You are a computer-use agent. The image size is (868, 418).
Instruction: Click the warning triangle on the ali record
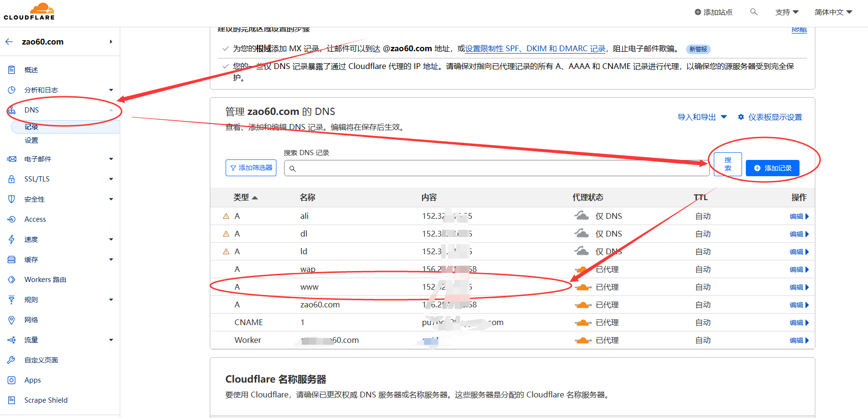pos(226,216)
